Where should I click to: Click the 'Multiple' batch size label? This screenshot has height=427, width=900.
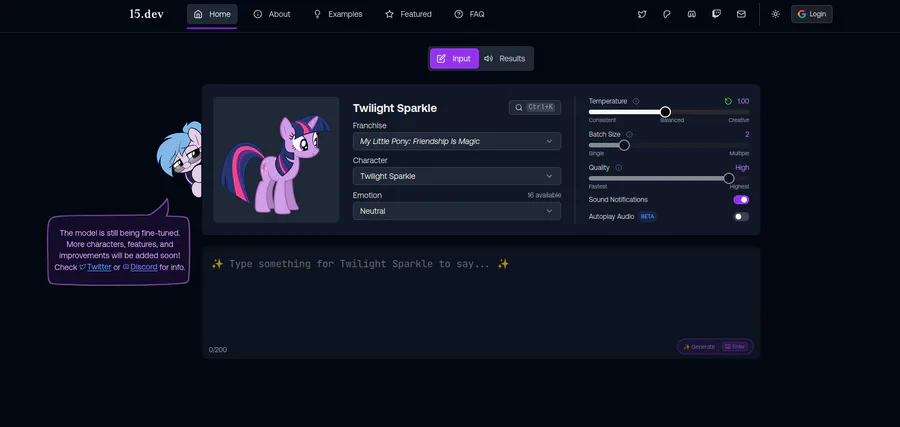pos(739,154)
